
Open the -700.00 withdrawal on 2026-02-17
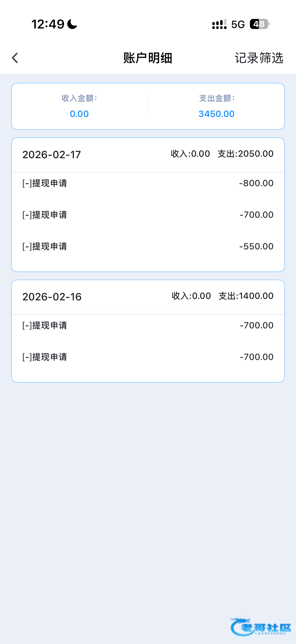click(x=148, y=215)
